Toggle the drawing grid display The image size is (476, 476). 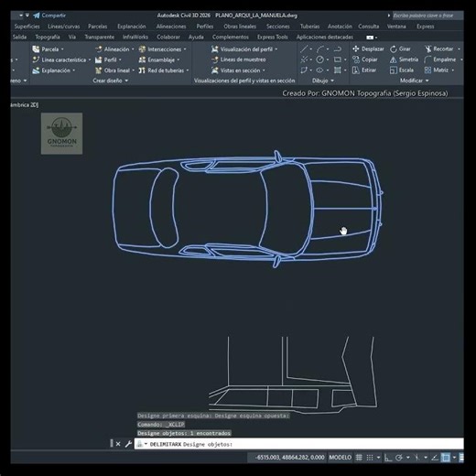[x=359, y=458]
